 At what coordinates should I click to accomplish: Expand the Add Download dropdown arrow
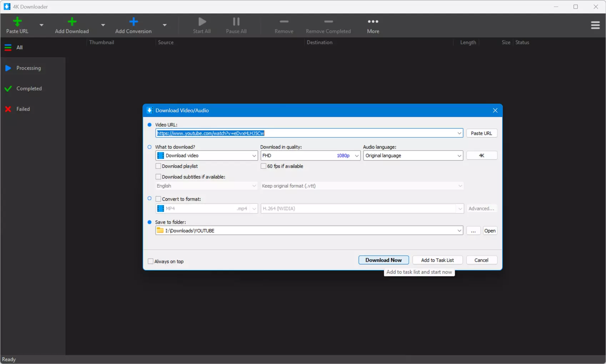pos(103,25)
